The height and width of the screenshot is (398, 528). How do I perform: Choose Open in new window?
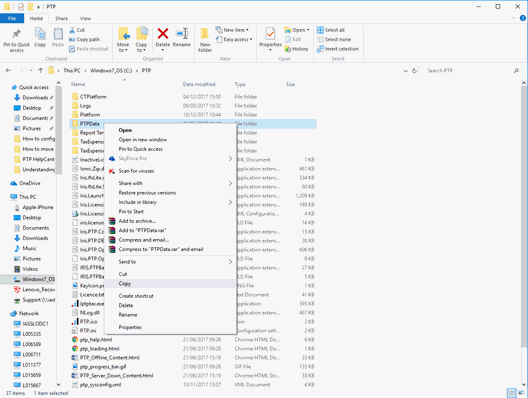[169, 139]
